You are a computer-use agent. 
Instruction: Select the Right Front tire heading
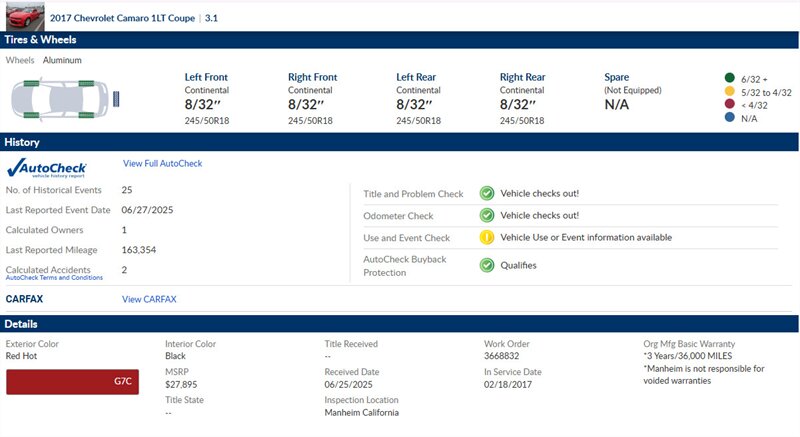[x=312, y=77]
